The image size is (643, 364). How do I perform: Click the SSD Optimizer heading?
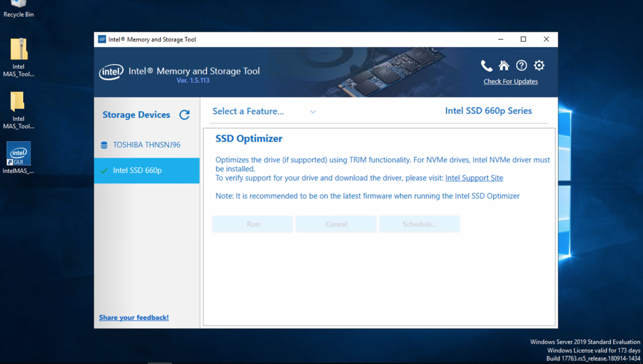point(249,139)
